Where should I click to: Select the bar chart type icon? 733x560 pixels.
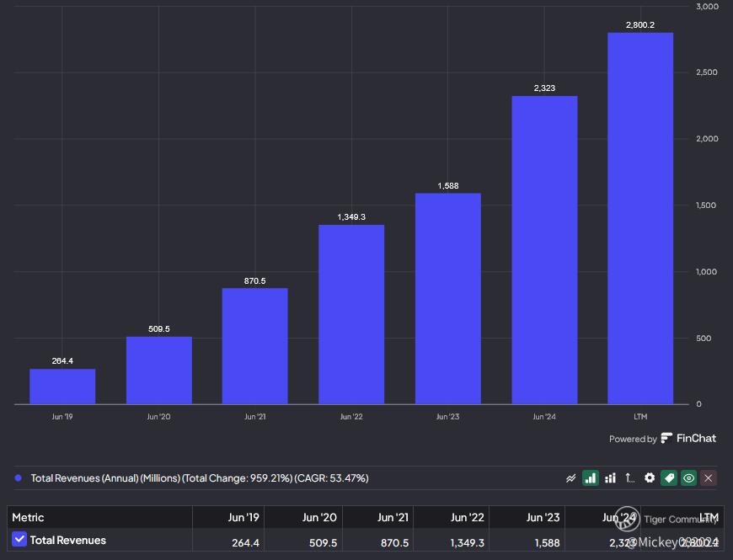[591, 478]
